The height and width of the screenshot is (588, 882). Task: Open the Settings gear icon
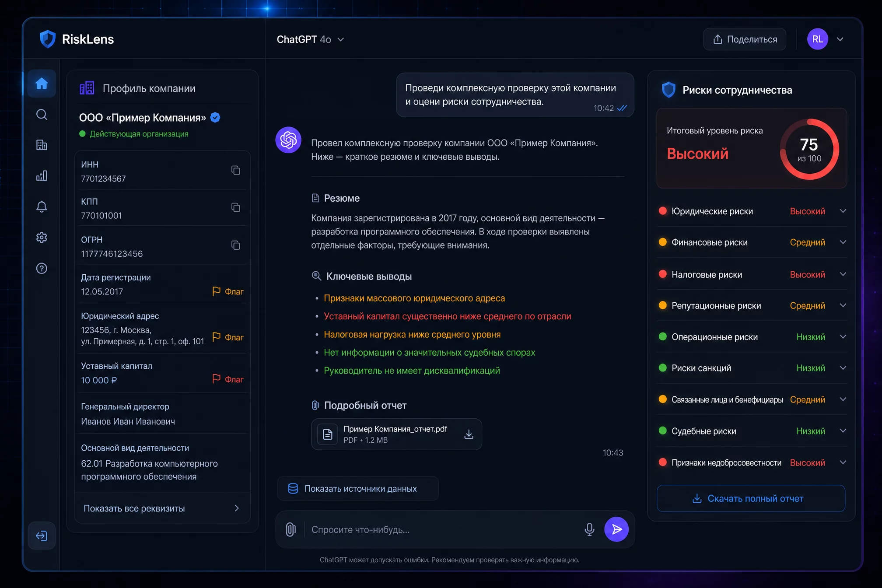click(x=42, y=238)
